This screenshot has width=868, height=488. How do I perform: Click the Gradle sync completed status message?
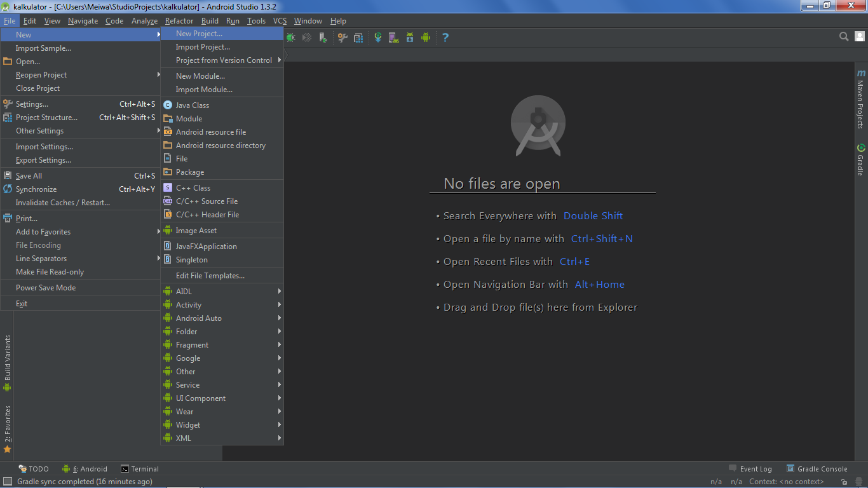85,482
